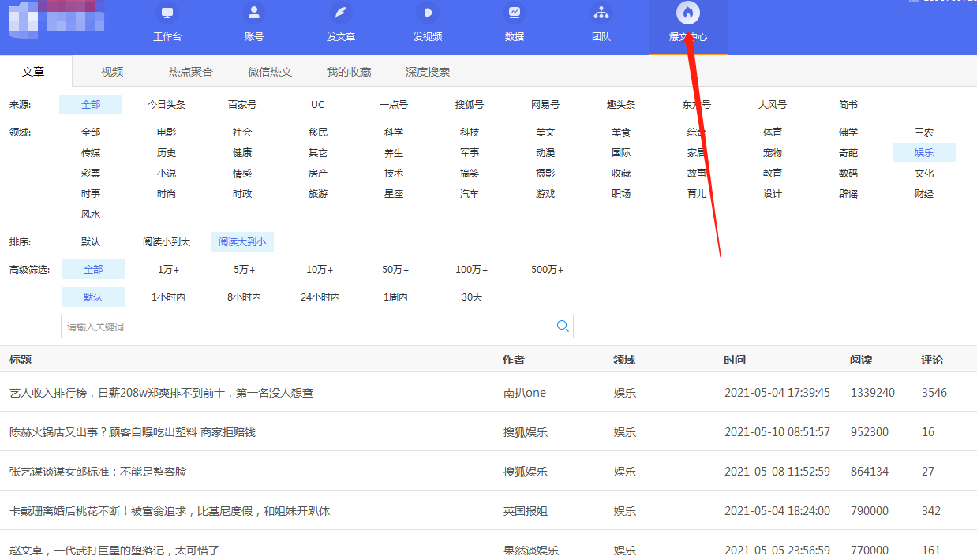
Task: Click the 团队 team hierarchy icon
Action: click(x=601, y=13)
